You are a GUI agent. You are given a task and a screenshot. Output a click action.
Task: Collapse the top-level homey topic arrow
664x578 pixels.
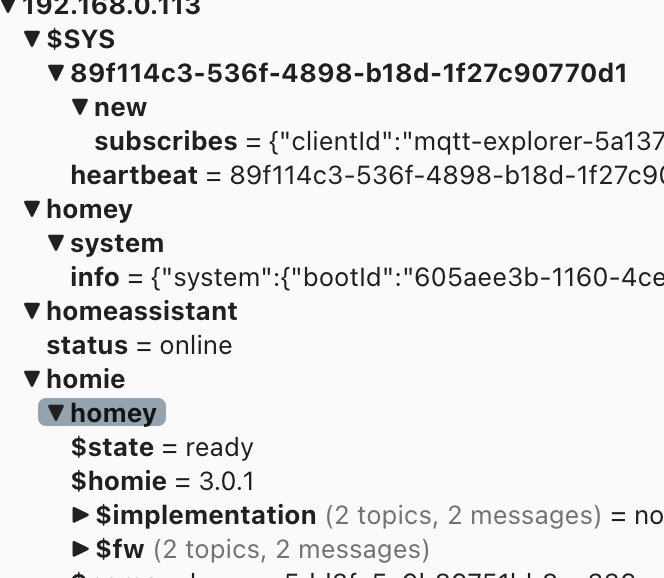coord(32,209)
